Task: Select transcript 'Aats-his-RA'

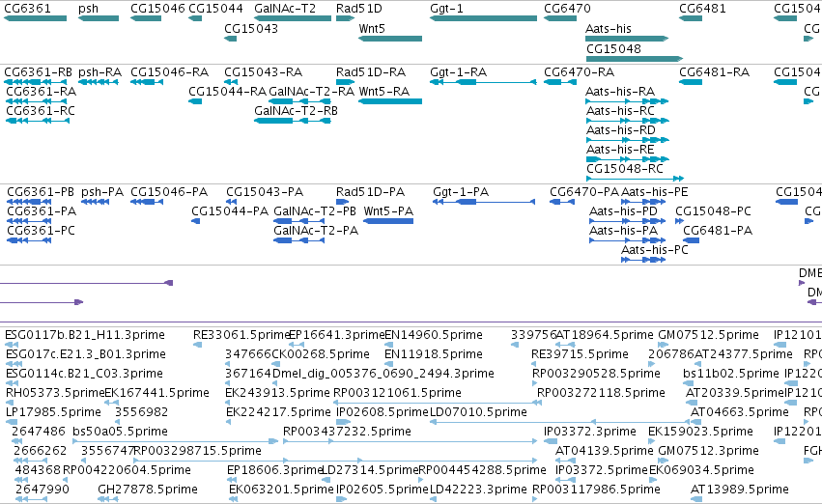Action: coord(620,92)
